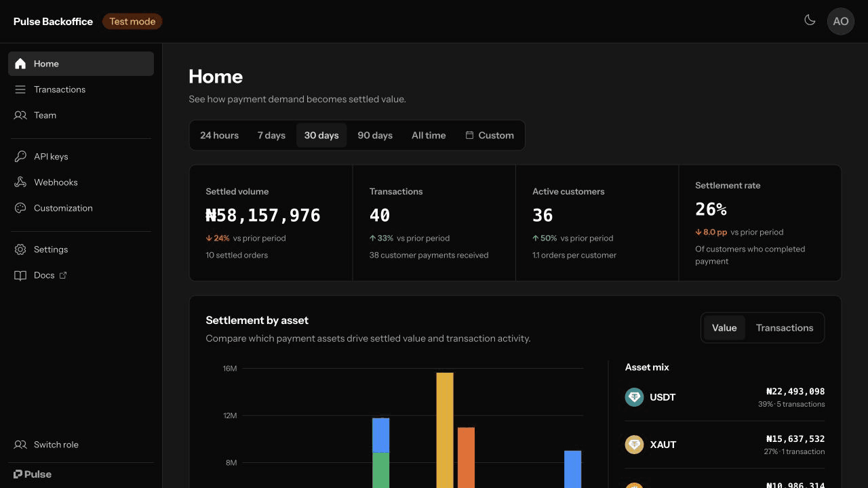The height and width of the screenshot is (488, 868).
Task: Click the API keys key icon
Action: tap(20, 157)
